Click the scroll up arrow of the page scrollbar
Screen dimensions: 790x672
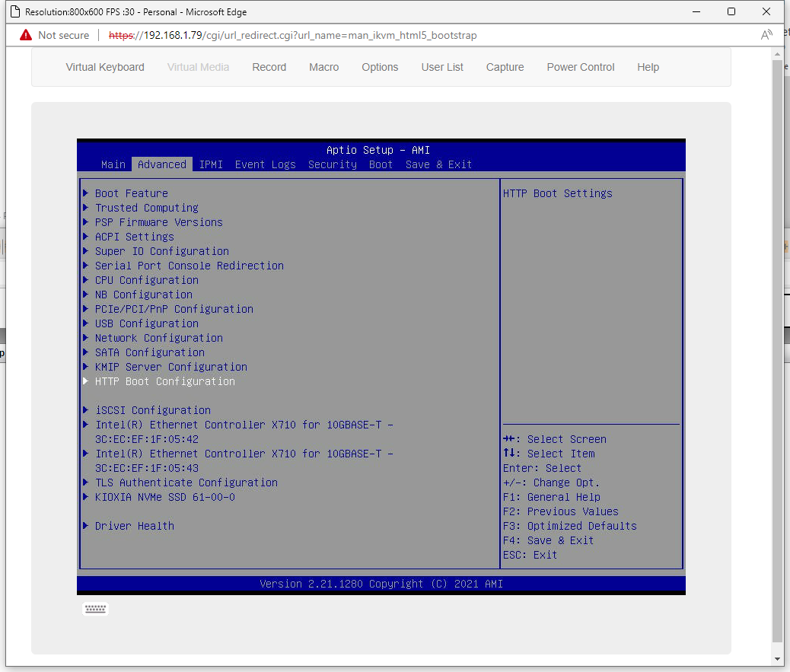point(777,54)
